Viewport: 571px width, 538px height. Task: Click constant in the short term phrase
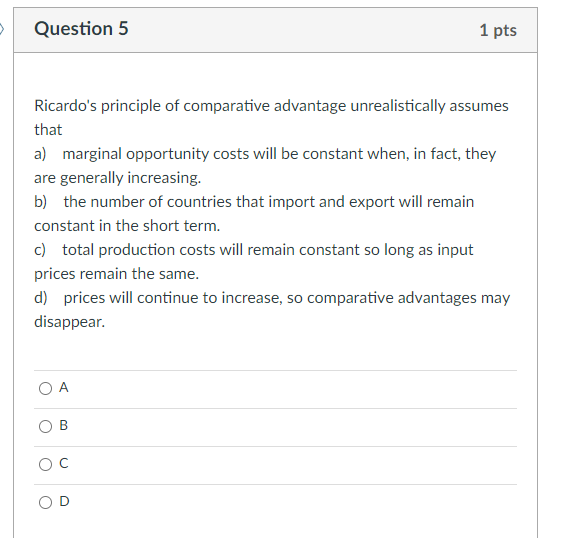127,226
